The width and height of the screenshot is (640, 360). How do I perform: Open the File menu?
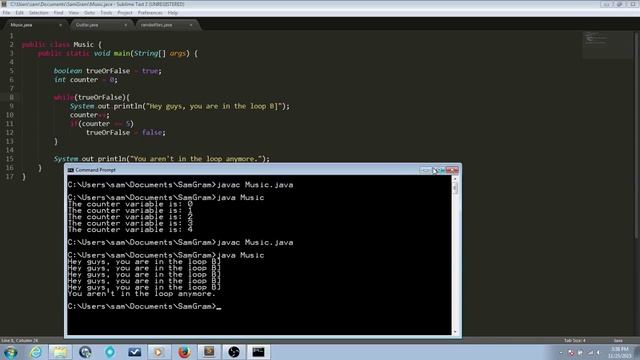click(x=7, y=13)
